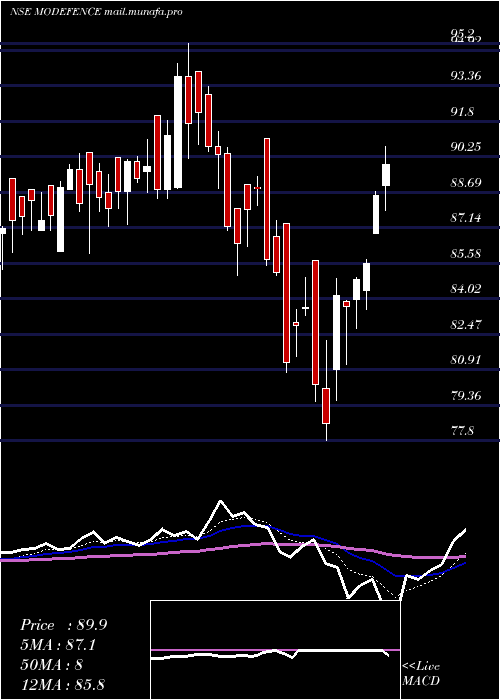Click the 82.47 price axis label

pos(466,325)
